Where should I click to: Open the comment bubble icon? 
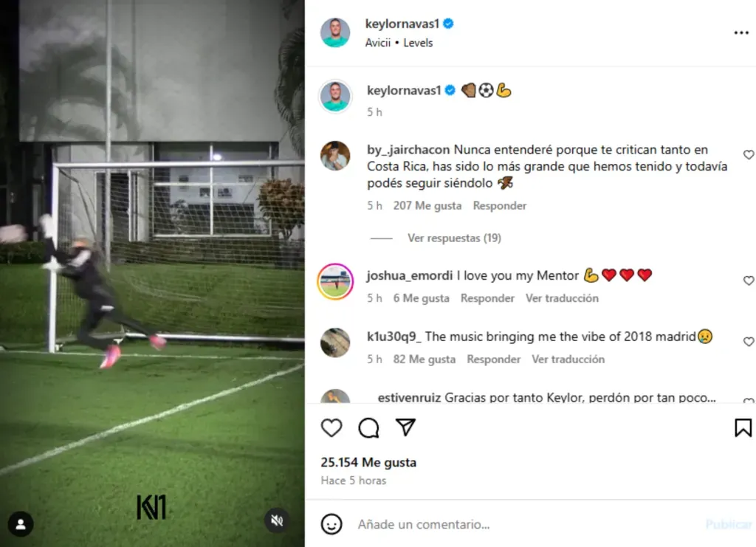click(369, 427)
